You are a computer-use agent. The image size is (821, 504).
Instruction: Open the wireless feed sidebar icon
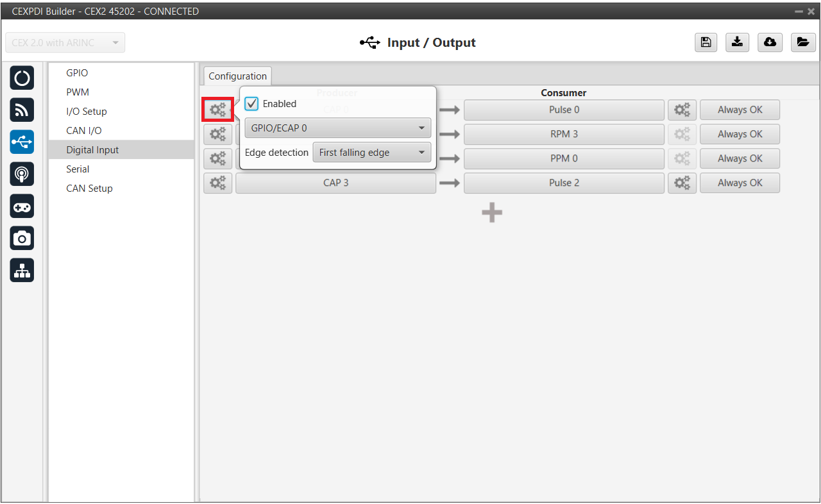[x=22, y=110]
